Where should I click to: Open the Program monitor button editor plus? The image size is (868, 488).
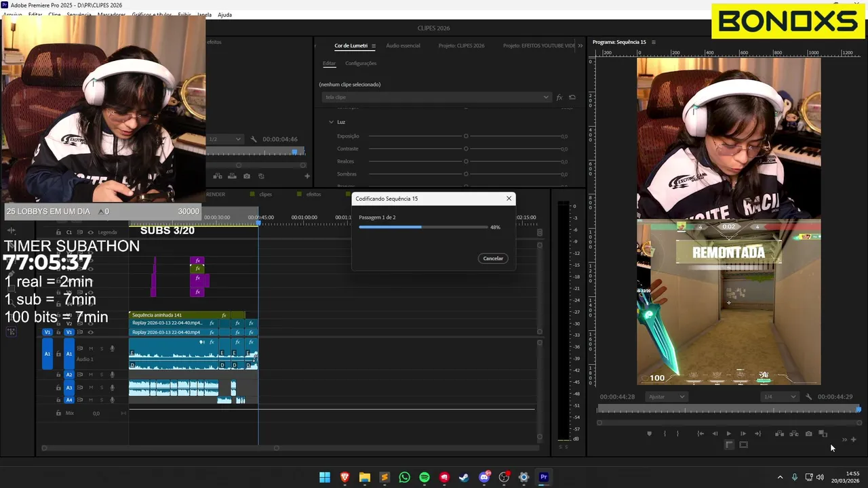click(854, 440)
